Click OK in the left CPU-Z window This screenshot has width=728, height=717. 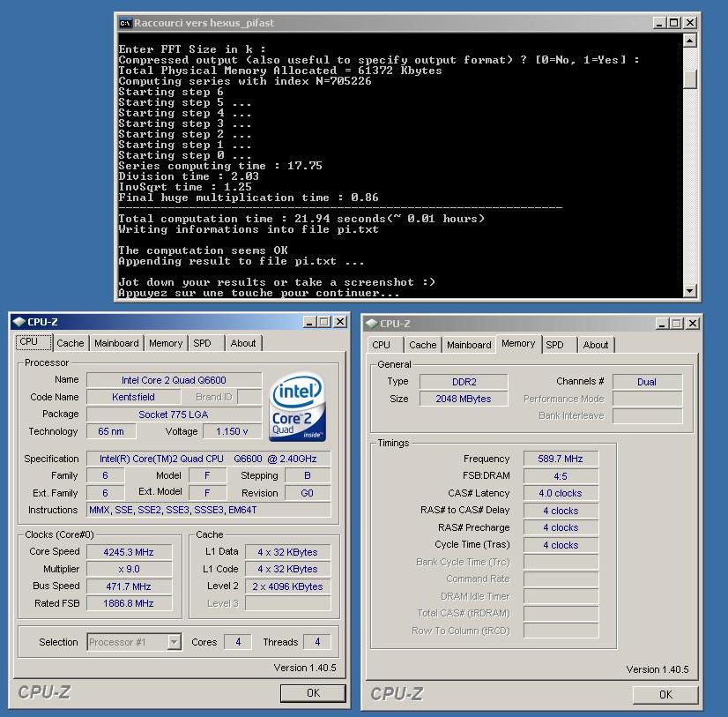pyautogui.click(x=313, y=693)
